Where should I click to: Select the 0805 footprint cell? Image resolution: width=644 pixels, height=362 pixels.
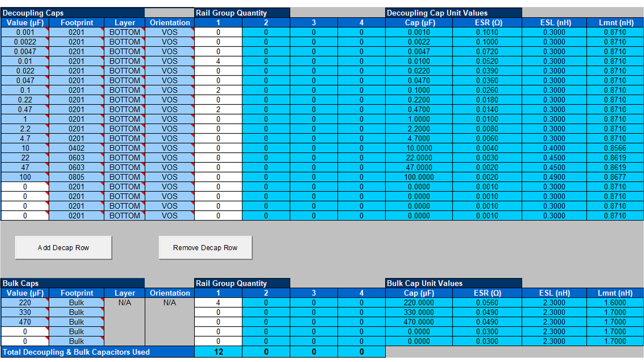coord(76,177)
